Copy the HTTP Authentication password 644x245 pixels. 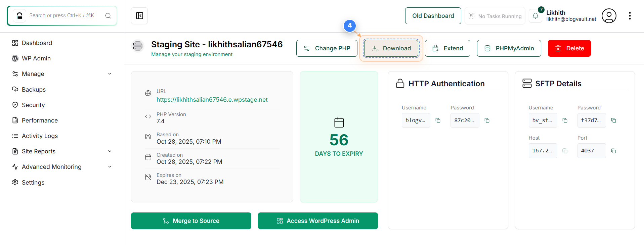(x=487, y=120)
